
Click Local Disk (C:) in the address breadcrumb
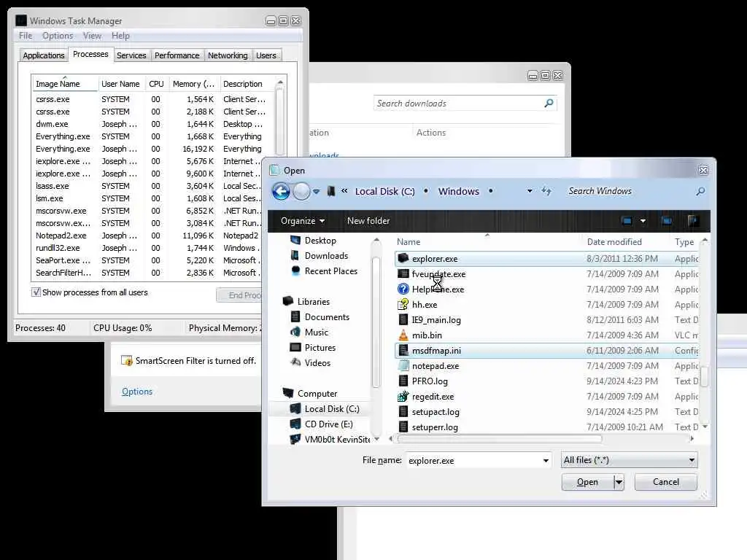(385, 192)
